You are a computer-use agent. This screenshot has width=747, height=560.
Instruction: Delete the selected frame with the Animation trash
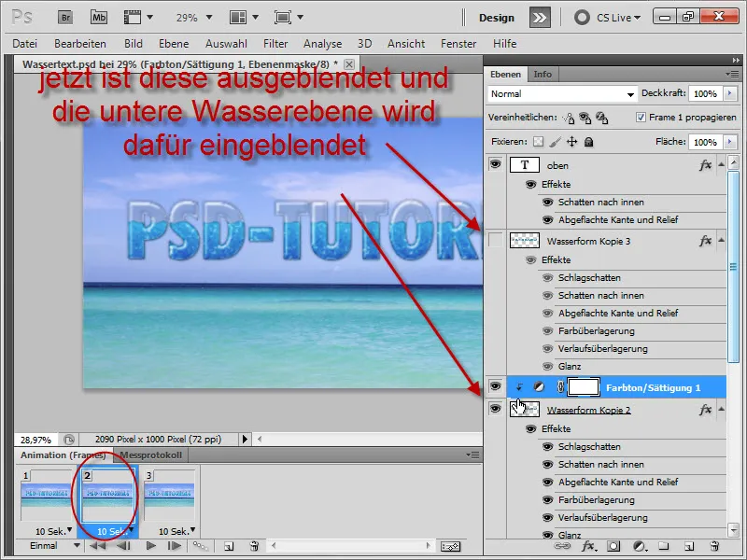click(254, 546)
